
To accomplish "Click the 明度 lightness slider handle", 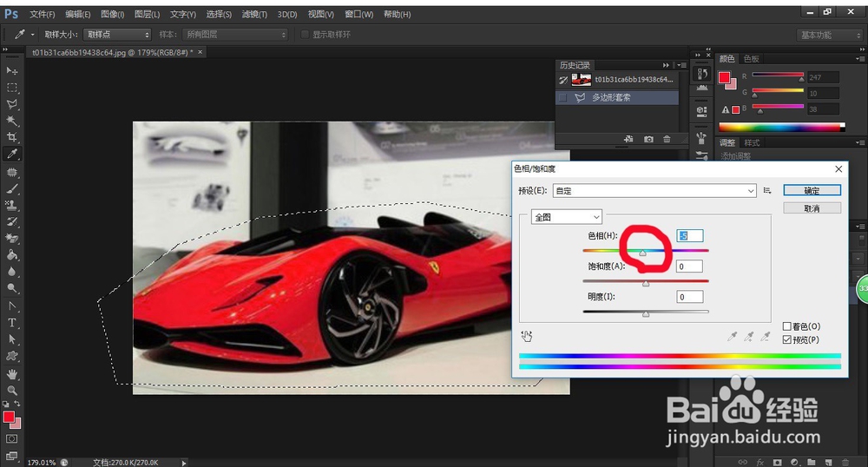I will click(x=646, y=314).
